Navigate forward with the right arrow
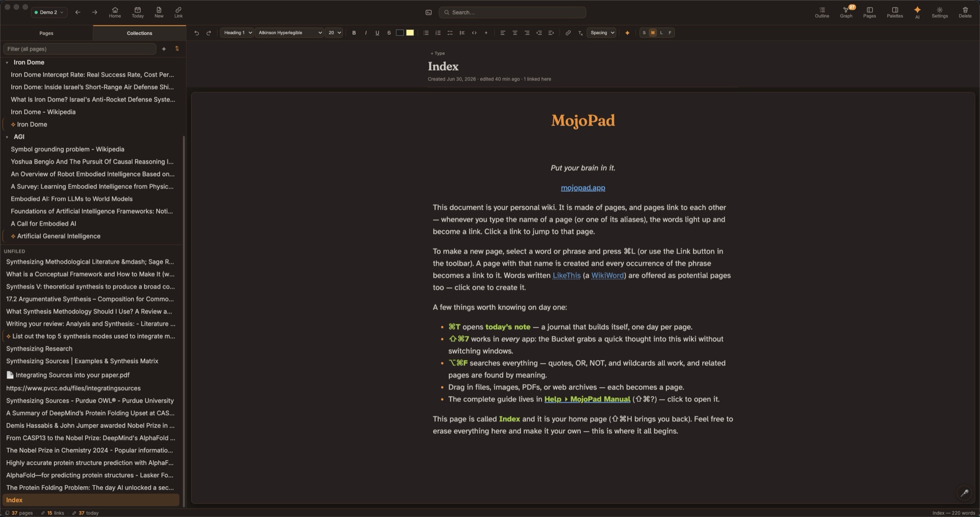Viewport: 980px width, 517px height. point(95,12)
